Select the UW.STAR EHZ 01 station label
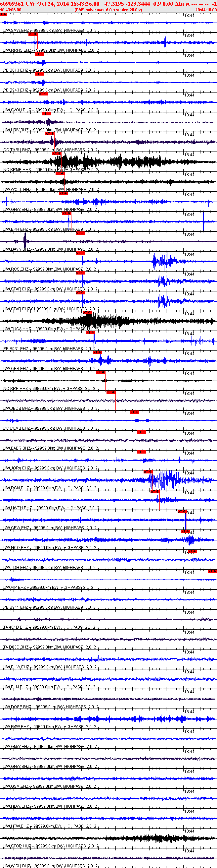Screen dimensions: 217x868 [51, 309]
